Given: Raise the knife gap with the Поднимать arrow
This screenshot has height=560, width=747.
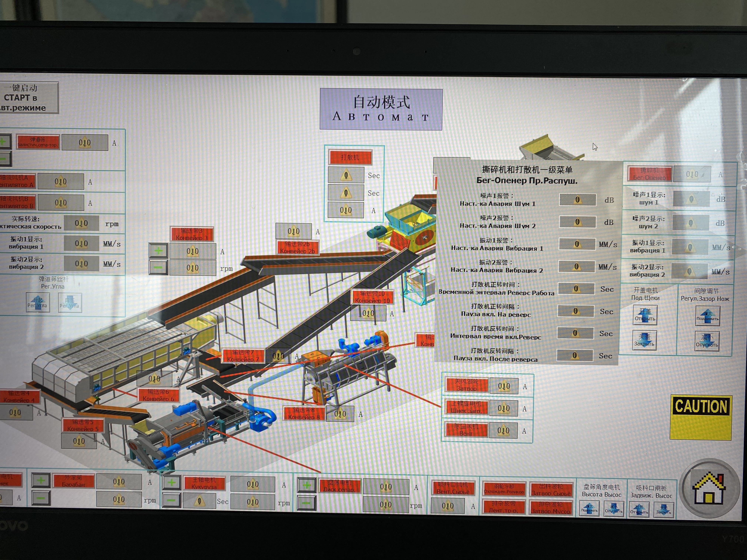Looking at the screenshot, I should (x=708, y=316).
